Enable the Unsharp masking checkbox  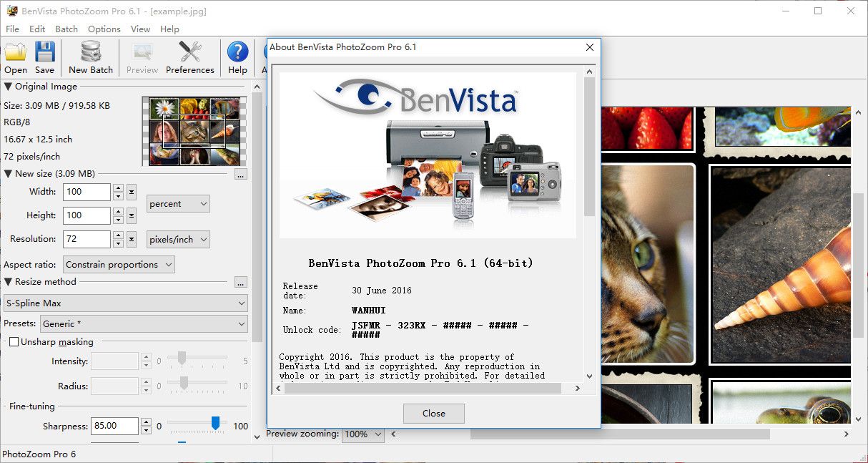(14, 342)
